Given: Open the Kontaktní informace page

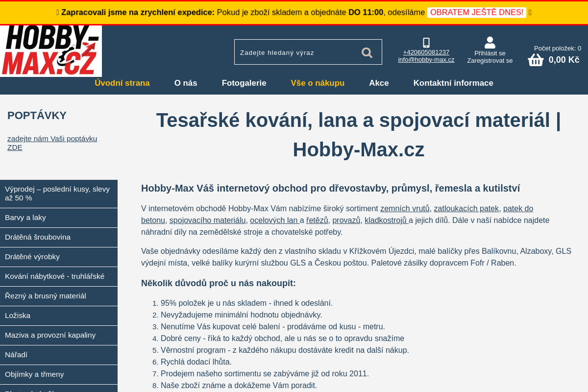Looking at the screenshot, I should 453,83.
